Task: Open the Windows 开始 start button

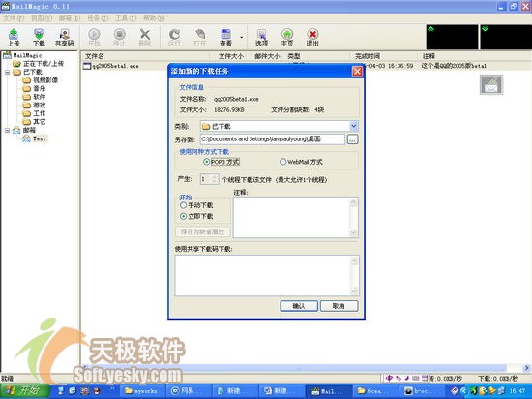Action: click(25, 391)
